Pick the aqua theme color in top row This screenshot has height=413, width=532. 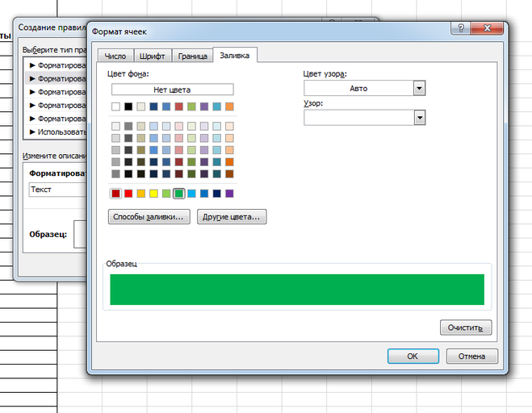point(217,106)
